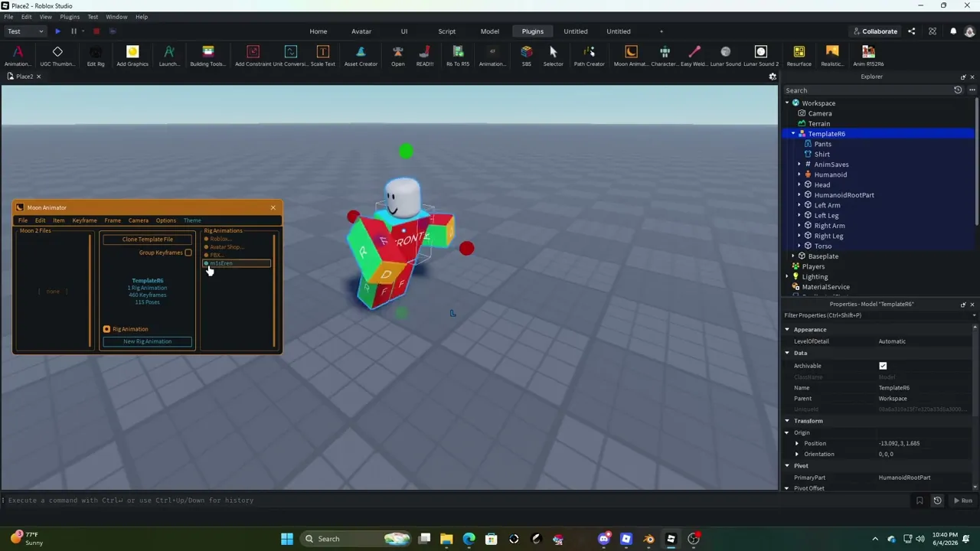Switch to the Home ribbon tab
Image resolution: width=980 pixels, height=551 pixels.
318,31
